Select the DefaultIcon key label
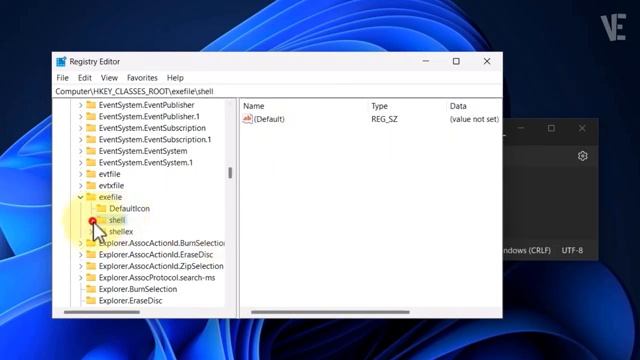The height and width of the screenshot is (360, 640). tap(129, 209)
